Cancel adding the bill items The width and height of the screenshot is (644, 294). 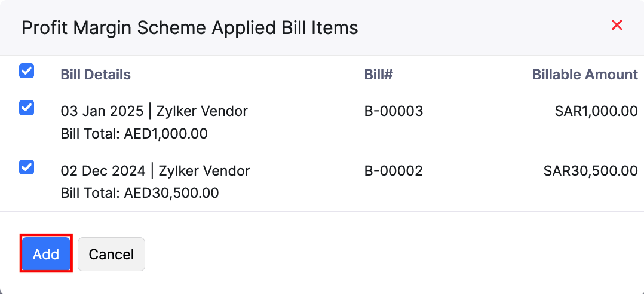[x=111, y=254]
